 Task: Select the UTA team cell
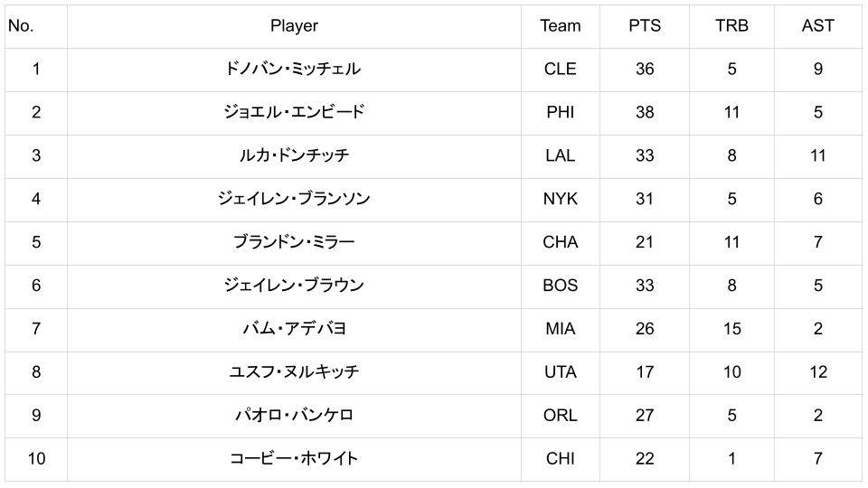(560, 372)
